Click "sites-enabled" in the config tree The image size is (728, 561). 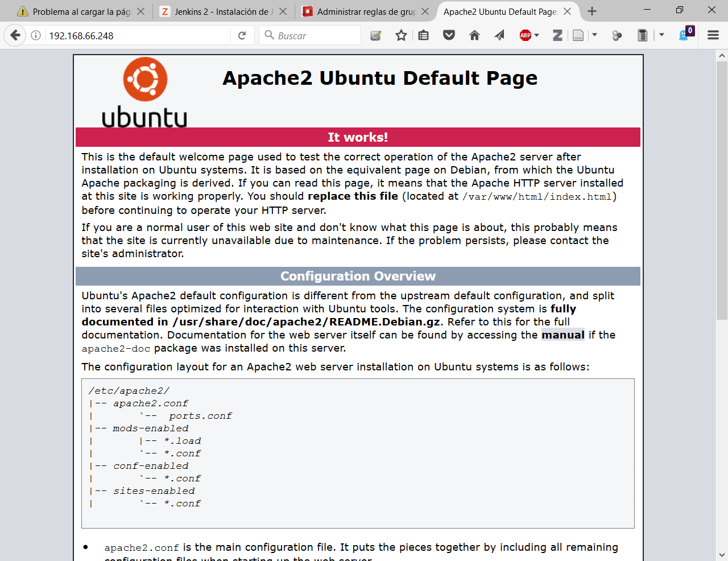click(154, 491)
